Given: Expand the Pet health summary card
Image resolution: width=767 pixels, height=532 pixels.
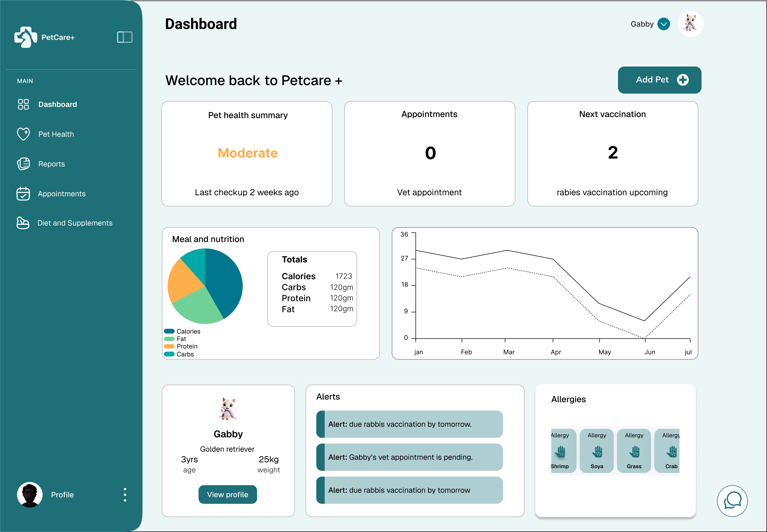Looking at the screenshot, I should pos(247,154).
